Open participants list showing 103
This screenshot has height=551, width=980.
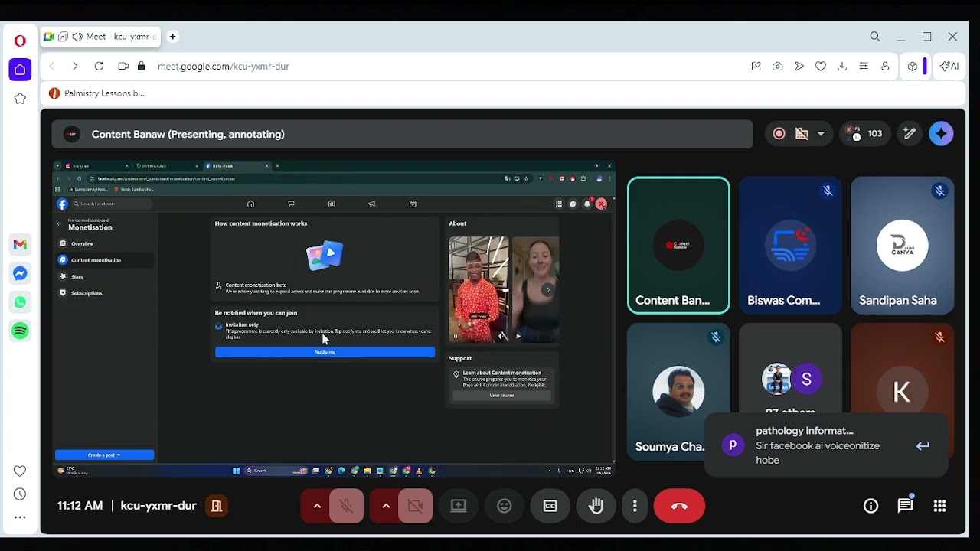[865, 134]
